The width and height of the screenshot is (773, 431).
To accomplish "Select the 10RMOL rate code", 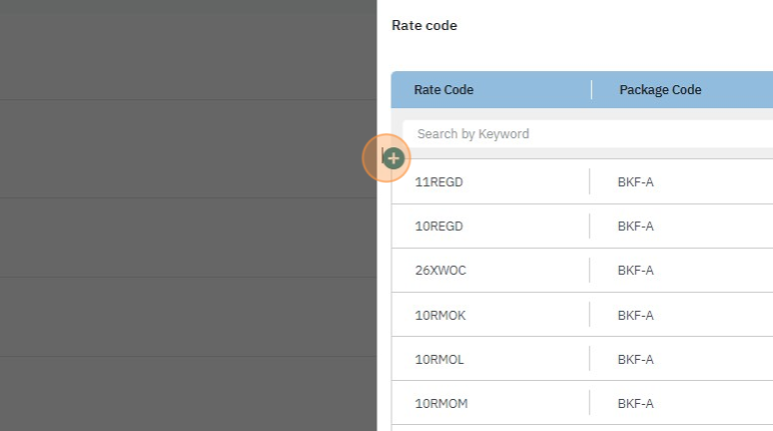I will coord(439,359).
